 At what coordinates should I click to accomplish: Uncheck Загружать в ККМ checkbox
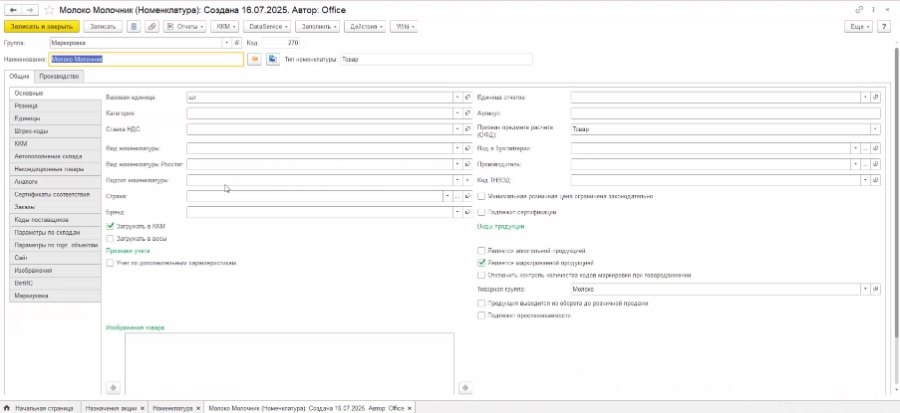(x=111, y=227)
